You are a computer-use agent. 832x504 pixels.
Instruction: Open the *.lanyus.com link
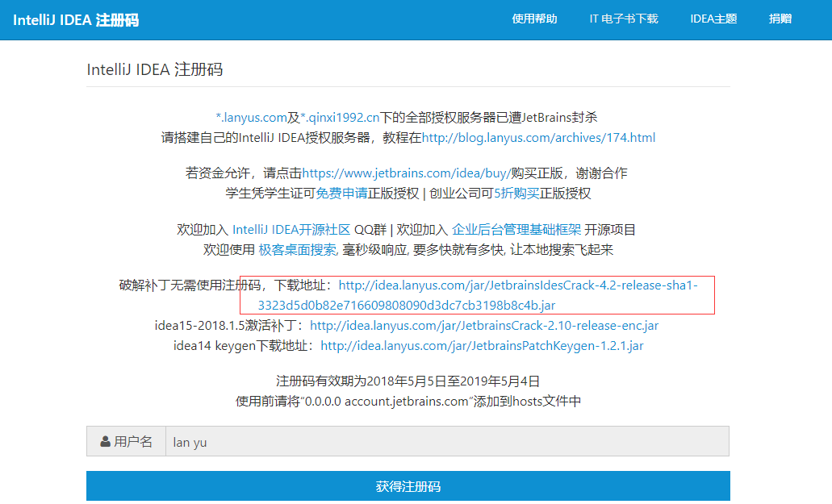click(x=252, y=117)
